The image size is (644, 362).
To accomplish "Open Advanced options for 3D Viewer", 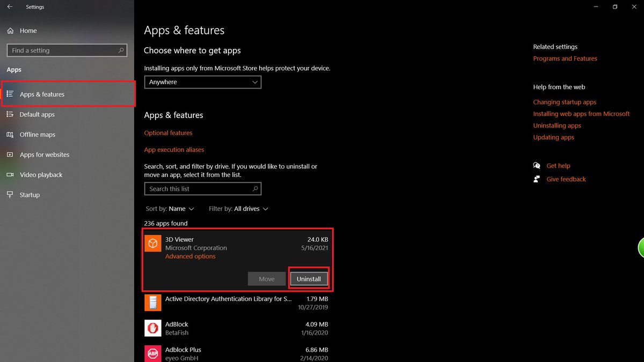I will point(191,256).
